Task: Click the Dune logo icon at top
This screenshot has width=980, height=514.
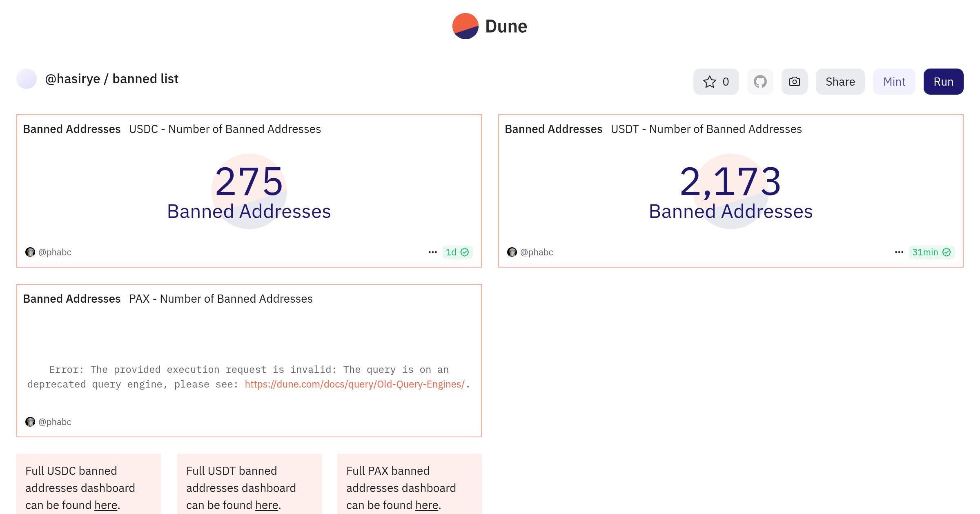Action: coord(465,26)
